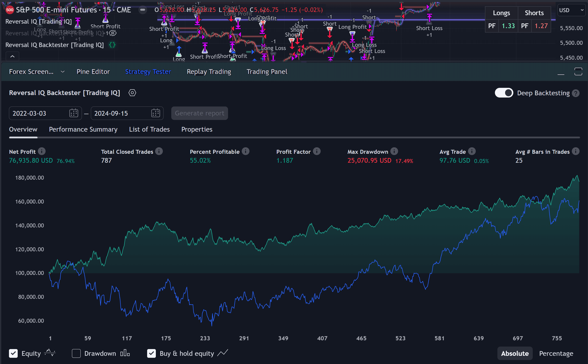Show info for Profit Factor
The height and width of the screenshot is (364, 588).
point(317,151)
